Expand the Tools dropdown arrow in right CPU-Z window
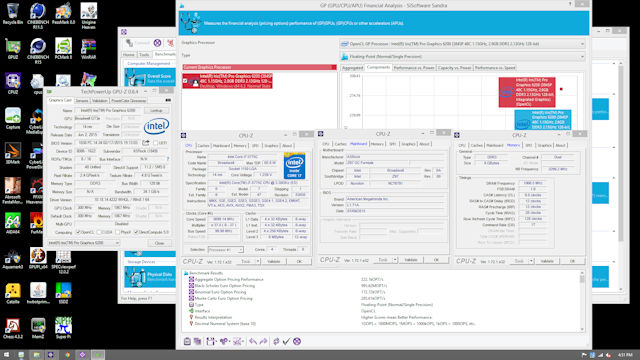This screenshot has width=640, height=360. pos(531,261)
